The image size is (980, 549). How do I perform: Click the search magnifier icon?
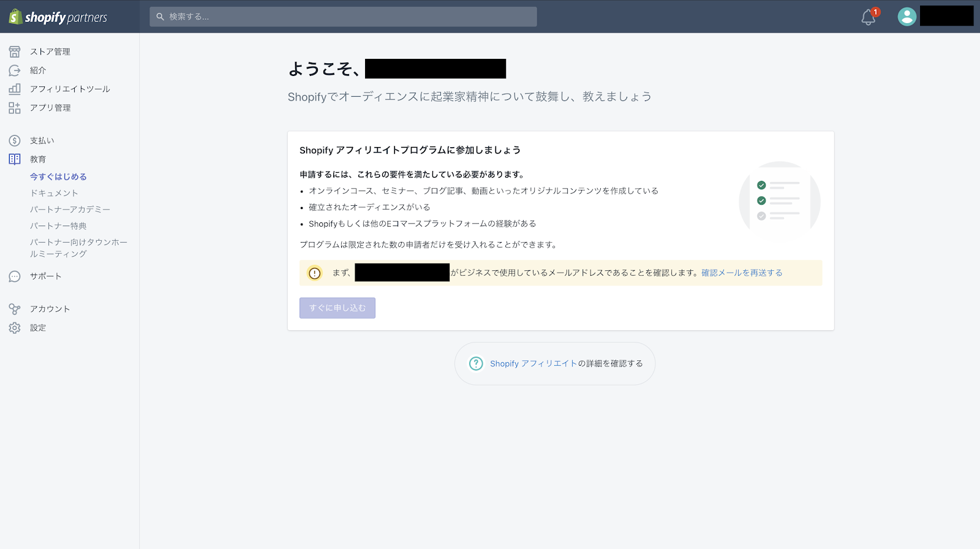point(160,17)
